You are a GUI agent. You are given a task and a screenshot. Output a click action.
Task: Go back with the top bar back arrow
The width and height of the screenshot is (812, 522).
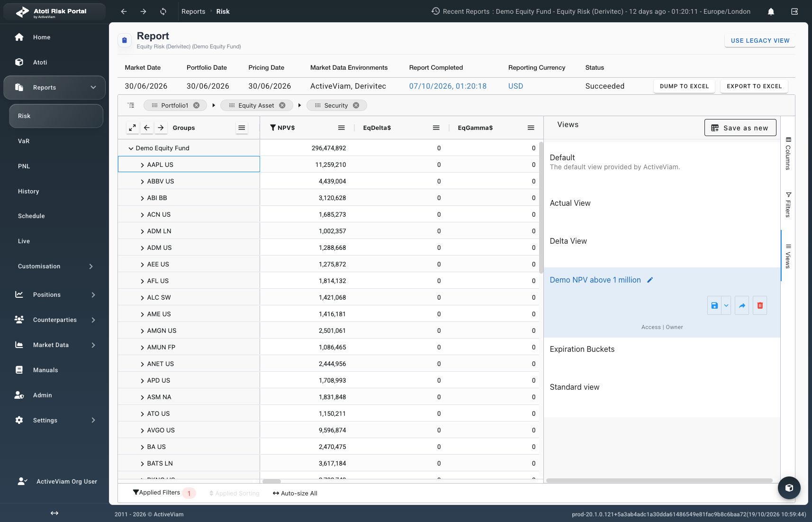[124, 11]
